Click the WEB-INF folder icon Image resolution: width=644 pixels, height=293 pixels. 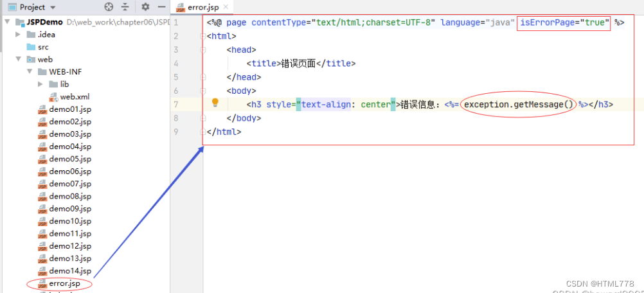(x=42, y=72)
